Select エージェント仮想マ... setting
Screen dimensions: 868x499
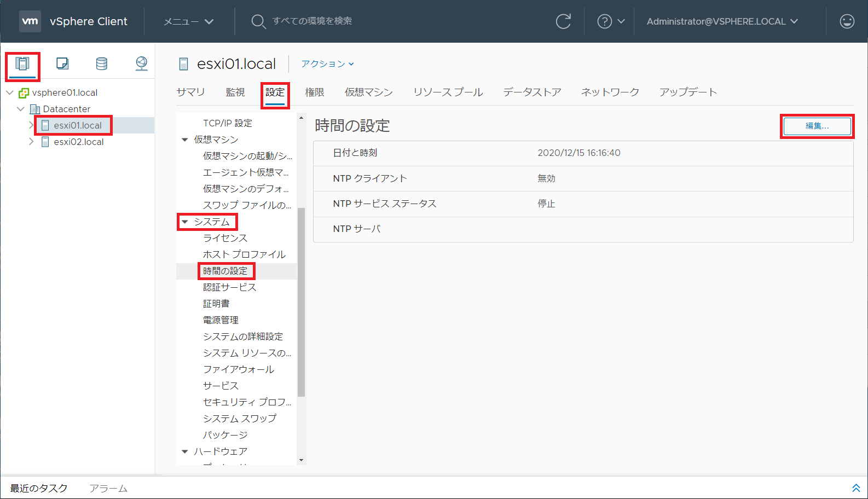[x=246, y=172]
